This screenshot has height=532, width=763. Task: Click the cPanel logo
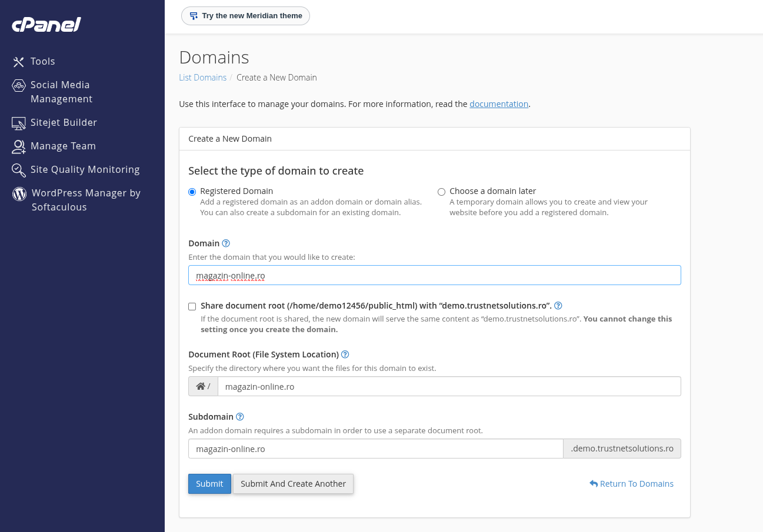pos(46,25)
